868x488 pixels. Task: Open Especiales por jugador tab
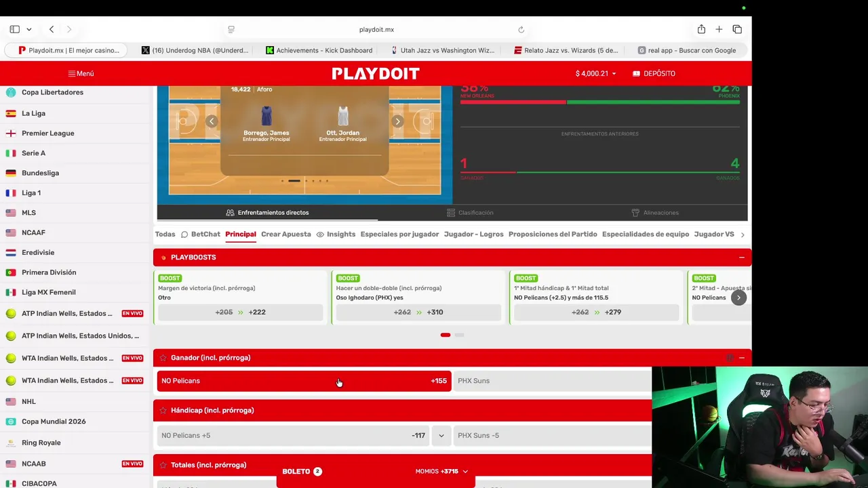[399, 234]
